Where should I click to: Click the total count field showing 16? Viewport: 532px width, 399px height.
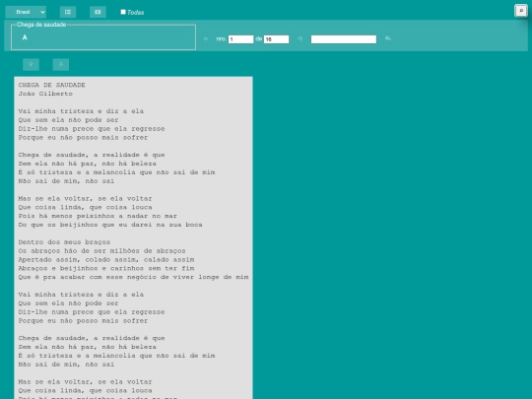coord(277,39)
